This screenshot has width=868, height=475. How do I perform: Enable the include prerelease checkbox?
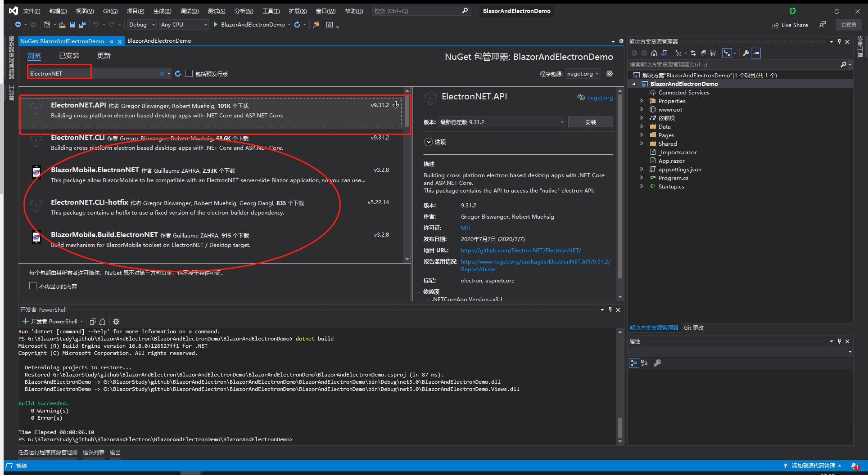point(189,73)
